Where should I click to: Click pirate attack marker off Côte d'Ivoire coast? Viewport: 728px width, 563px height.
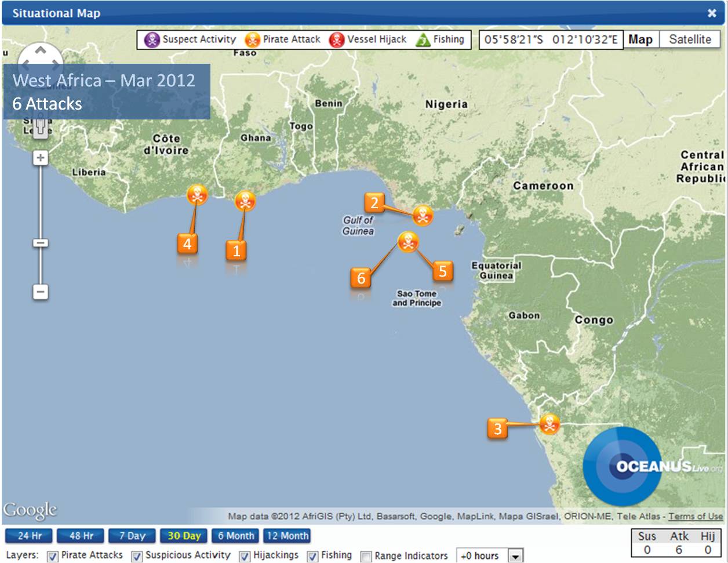click(197, 195)
